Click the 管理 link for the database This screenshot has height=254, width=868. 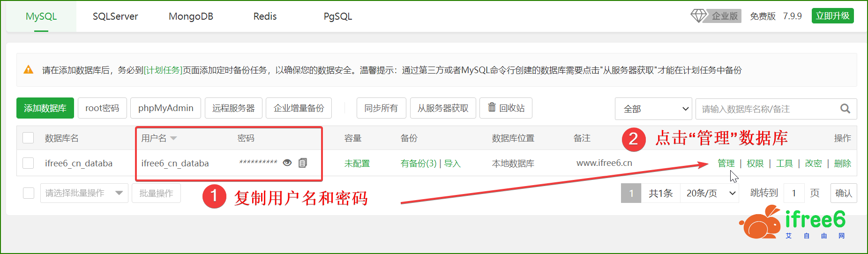click(x=726, y=163)
